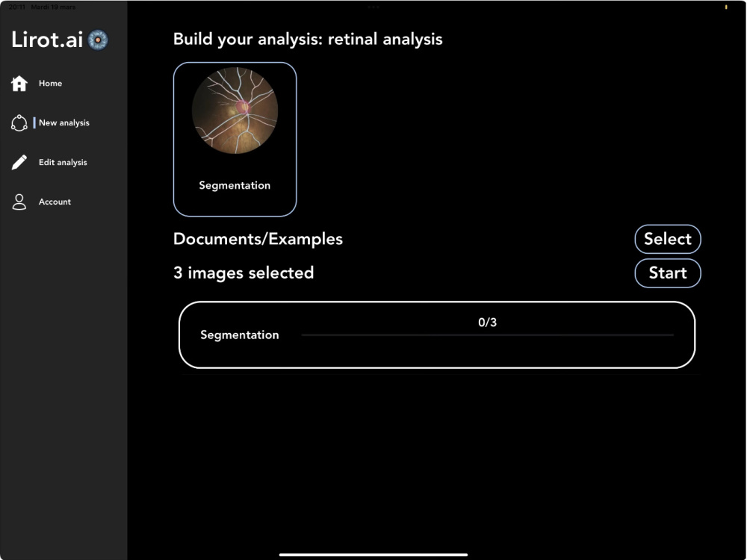Click the 'Documents/Examples' heading
The width and height of the screenshot is (747, 560).
pos(258,239)
